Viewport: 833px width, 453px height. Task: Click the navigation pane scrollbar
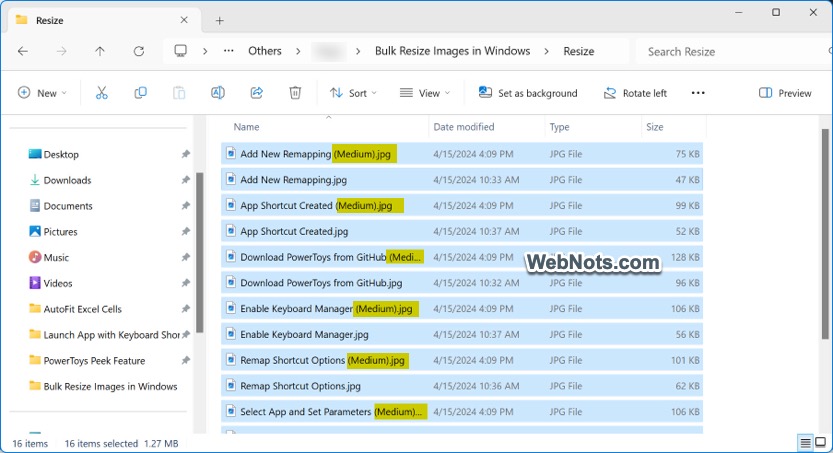tap(200, 252)
